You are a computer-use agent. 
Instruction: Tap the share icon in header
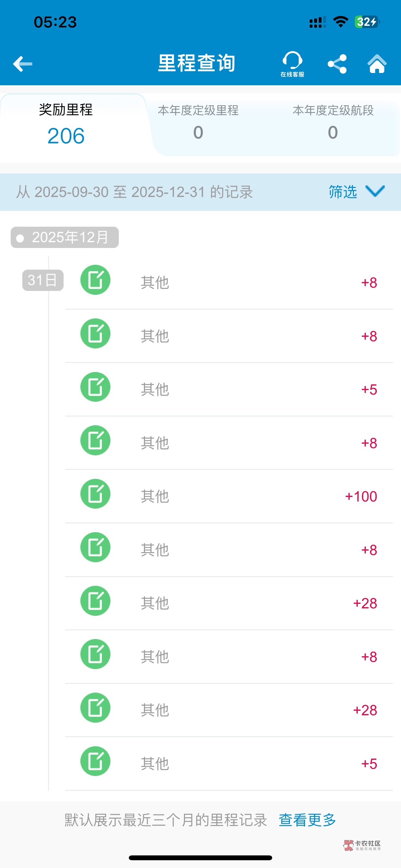click(x=337, y=64)
